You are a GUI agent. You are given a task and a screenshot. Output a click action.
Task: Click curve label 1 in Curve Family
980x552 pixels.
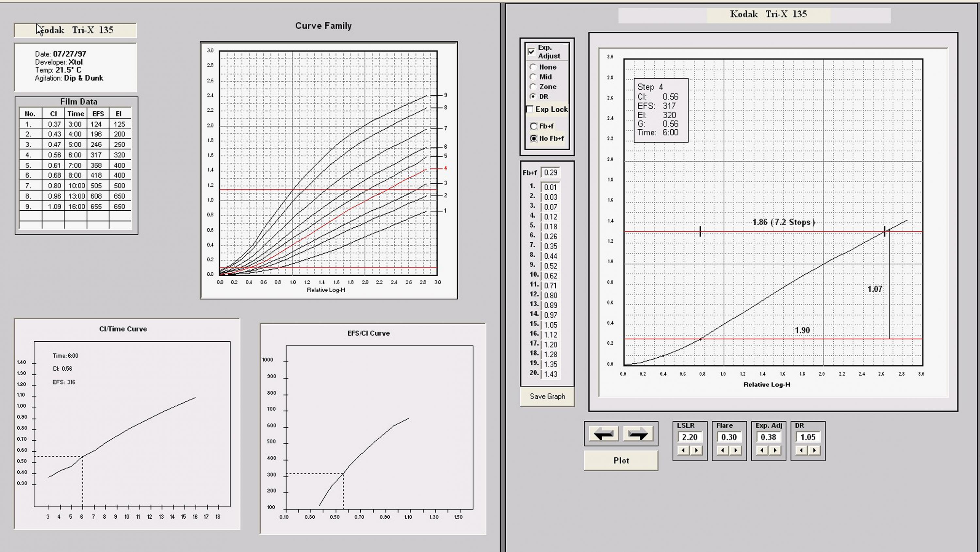pos(446,210)
